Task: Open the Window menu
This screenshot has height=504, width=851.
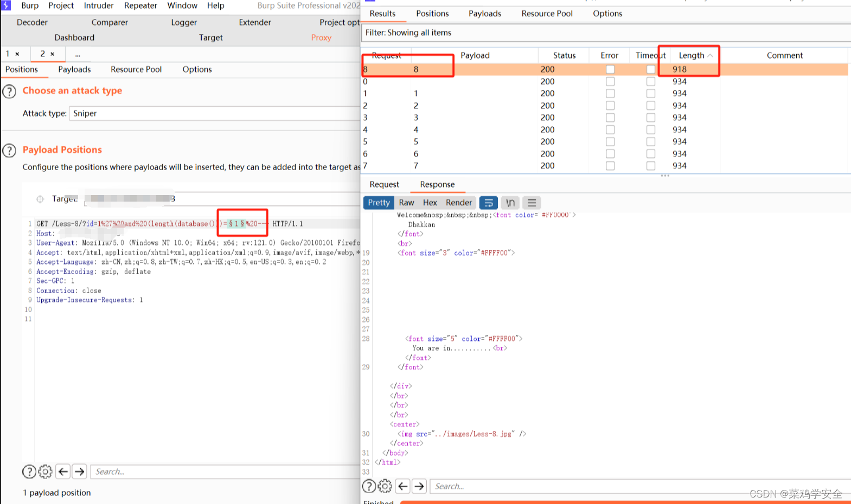Action: coord(182,5)
